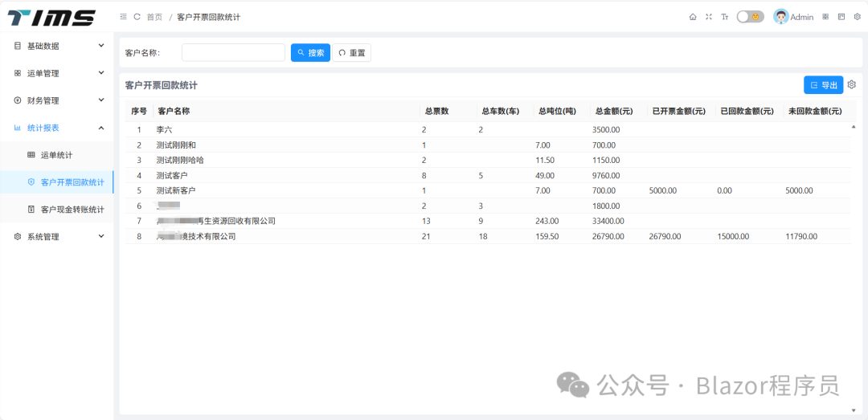Open the header settings gear icon
Screen dimensions: 868x420
[857, 17]
